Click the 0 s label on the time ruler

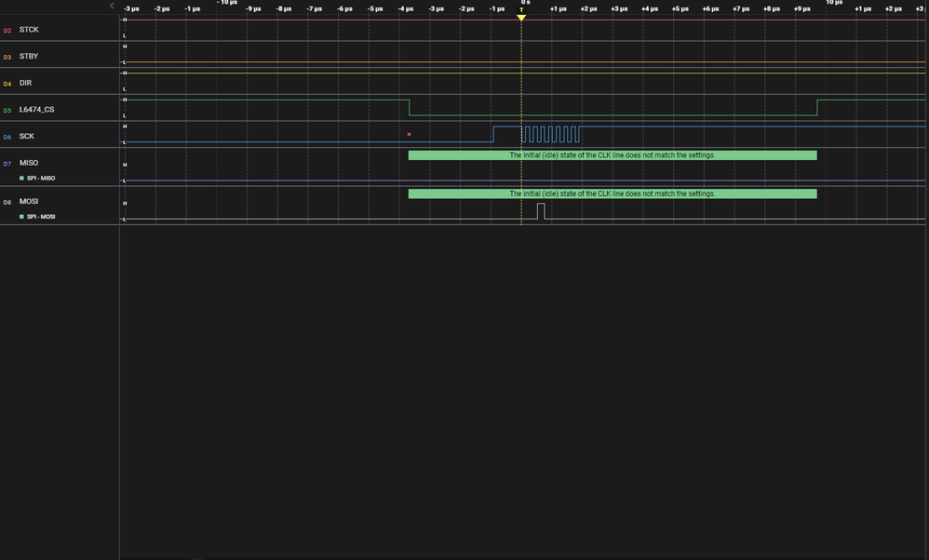point(526,3)
